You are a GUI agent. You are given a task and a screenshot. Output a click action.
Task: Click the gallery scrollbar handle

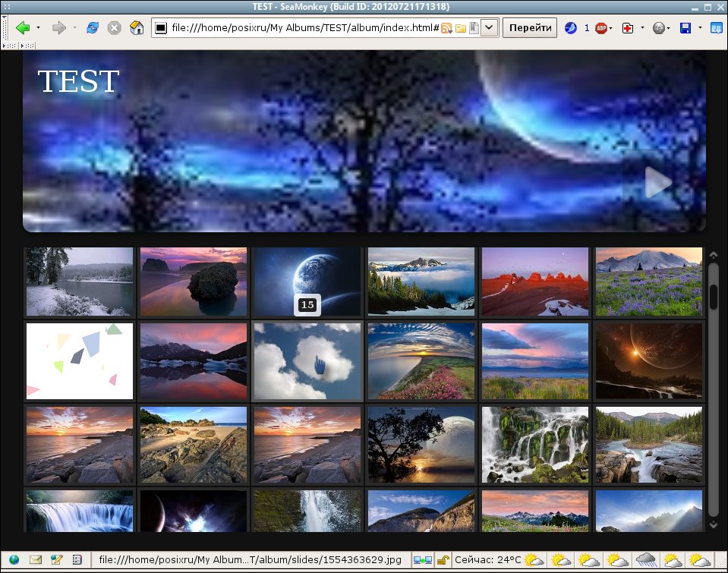point(714,296)
